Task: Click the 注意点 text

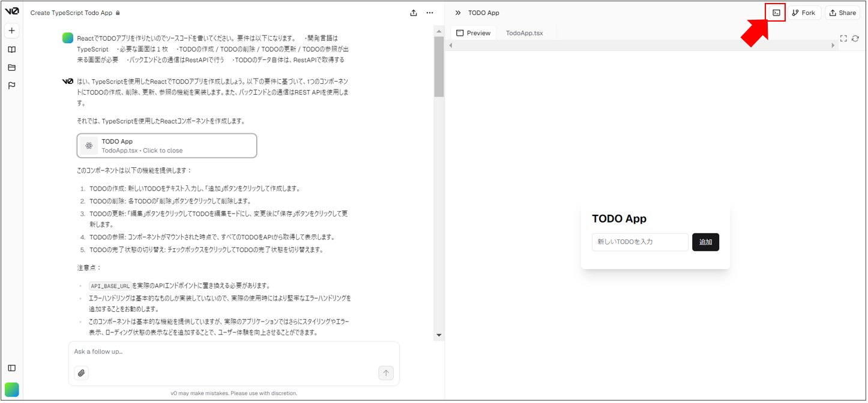Action: pyautogui.click(x=89, y=267)
